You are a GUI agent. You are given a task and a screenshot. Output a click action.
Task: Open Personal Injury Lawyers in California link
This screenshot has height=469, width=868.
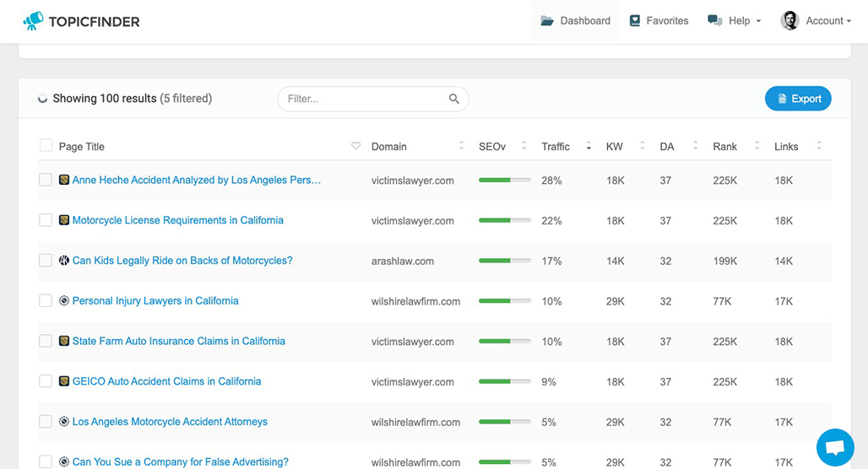tap(155, 301)
